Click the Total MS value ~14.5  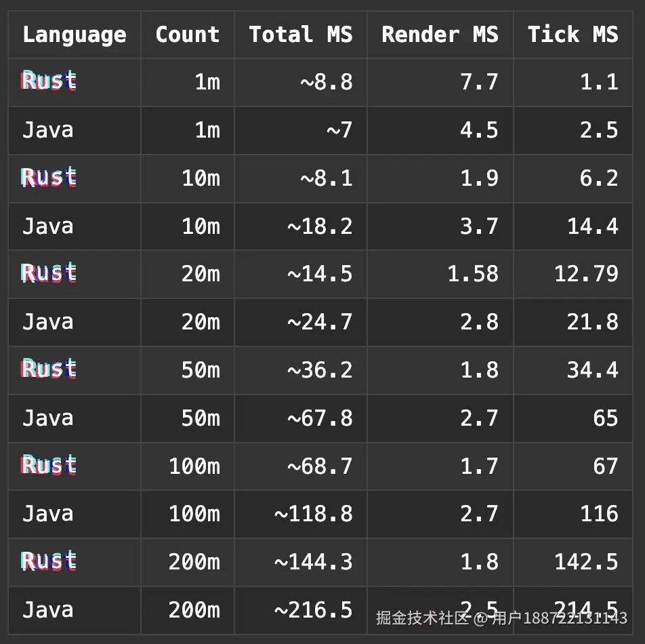click(320, 274)
